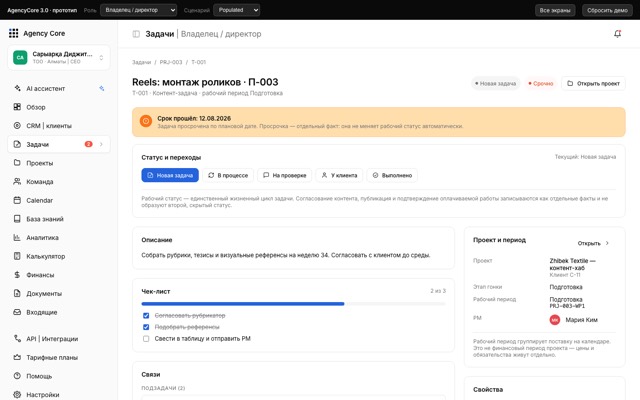This screenshot has height=400, width=640.
Task: Click Мария Ким's avatar
Action: pyautogui.click(x=555, y=320)
